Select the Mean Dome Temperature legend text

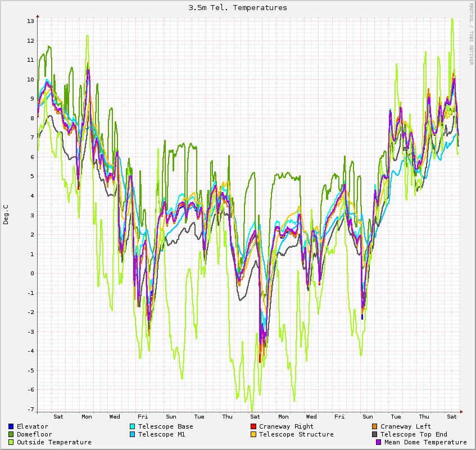coord(425,442)
